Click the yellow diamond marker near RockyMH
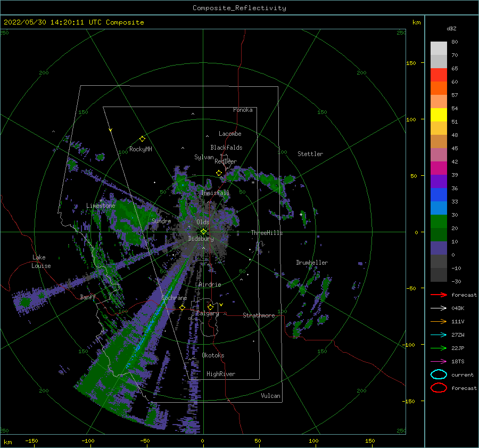The width and height of the screenshot is (479, 448). 142,139
